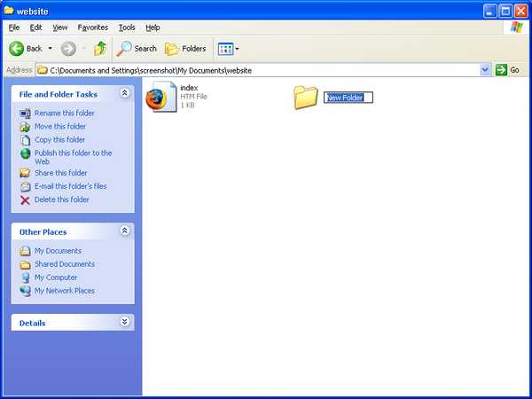Click Publish this folder to the Web
This screenshot has height=399, width=532.
pyautogui.click(x=74, y=157)
